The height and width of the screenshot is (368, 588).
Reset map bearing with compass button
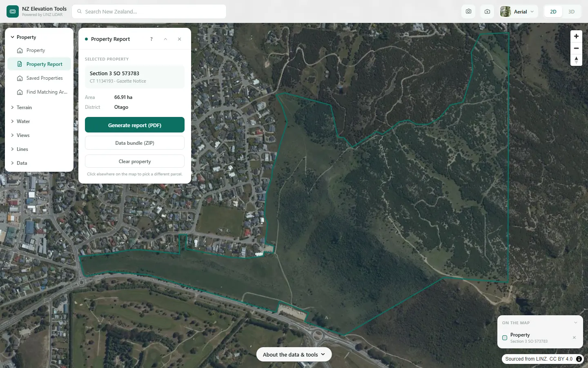point(576,60)
